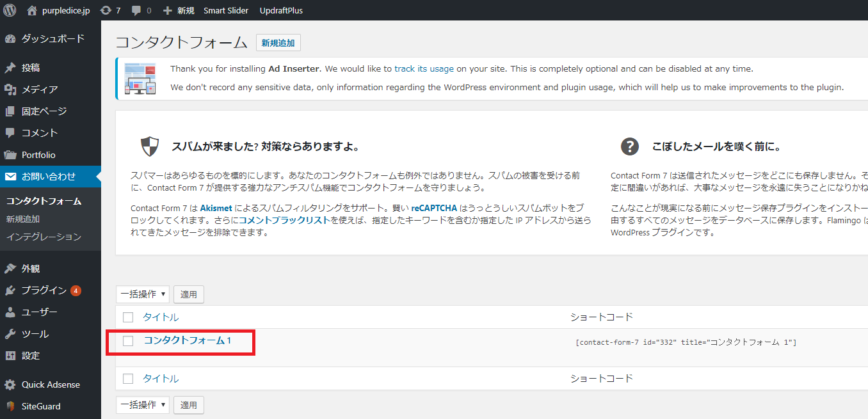Click the home icon beside purpledice.jp
The width and height of the screenshot is (868, 419).
tap(32, 10)
